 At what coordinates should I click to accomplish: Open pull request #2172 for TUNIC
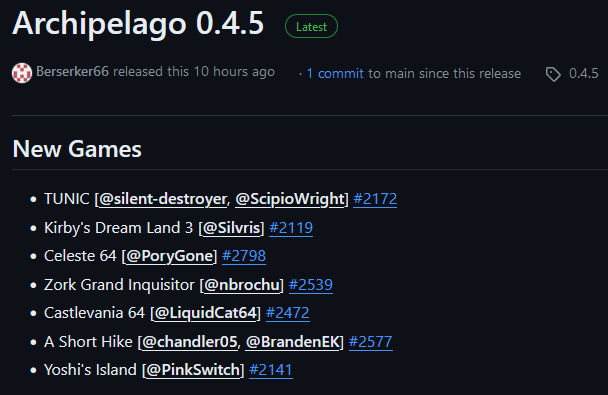(375, 199)
